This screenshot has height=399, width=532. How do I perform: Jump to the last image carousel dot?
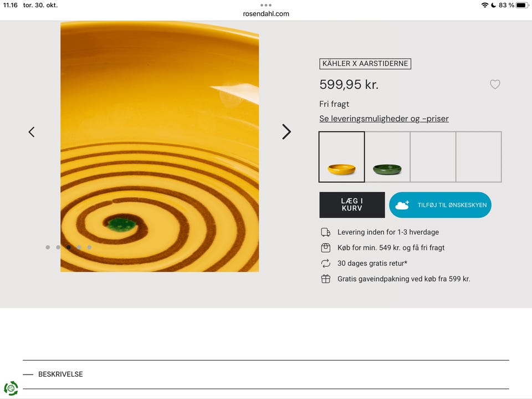[90, 247]
